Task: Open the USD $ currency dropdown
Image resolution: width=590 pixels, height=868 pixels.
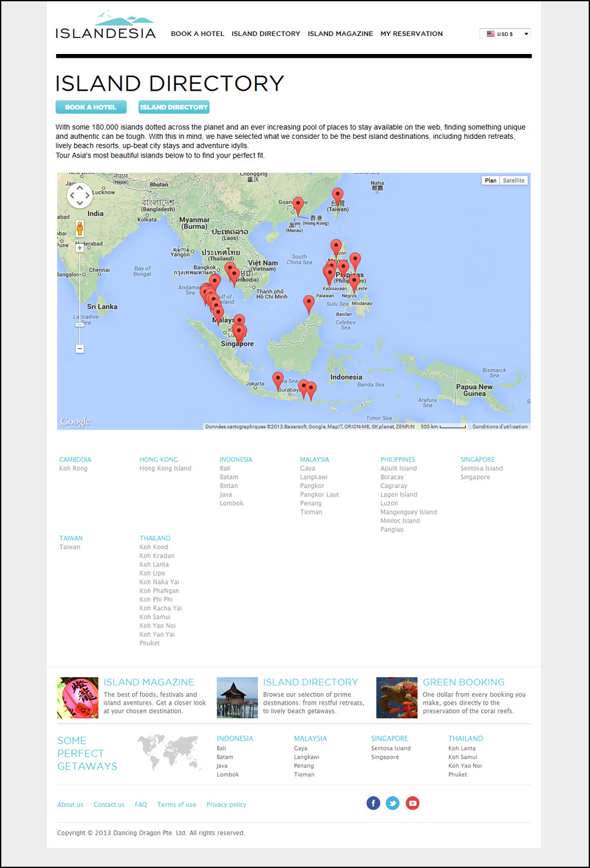Action: tap(505, 33)
